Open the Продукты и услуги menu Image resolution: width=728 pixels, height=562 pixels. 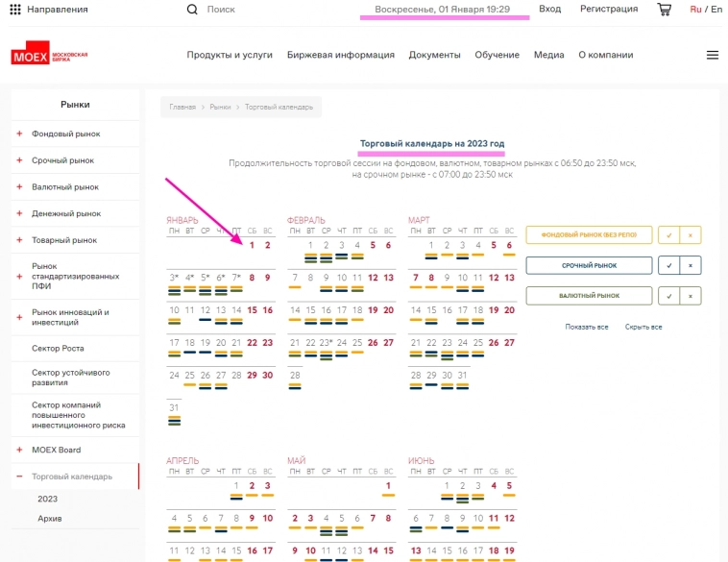[230, 55]
